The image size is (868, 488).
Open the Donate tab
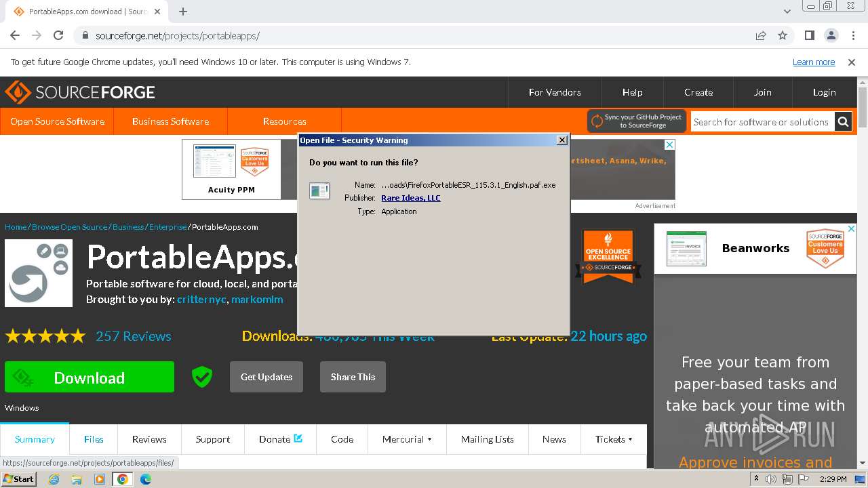281,439
